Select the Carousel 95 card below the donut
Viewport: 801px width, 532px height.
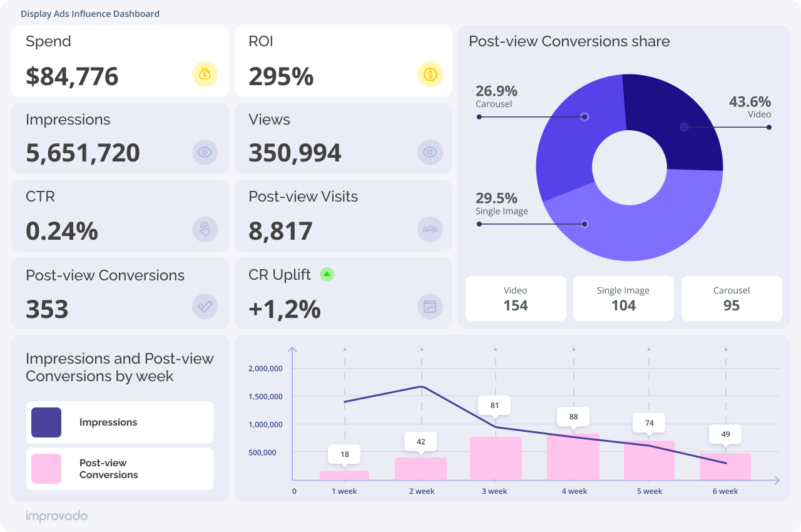(731, 299)
